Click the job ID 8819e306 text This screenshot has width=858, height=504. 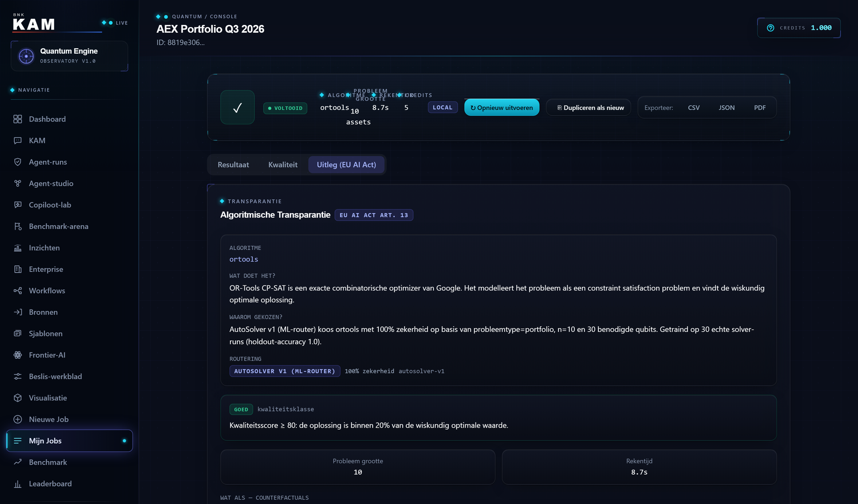pyautogui.click(x=181, y=42)
